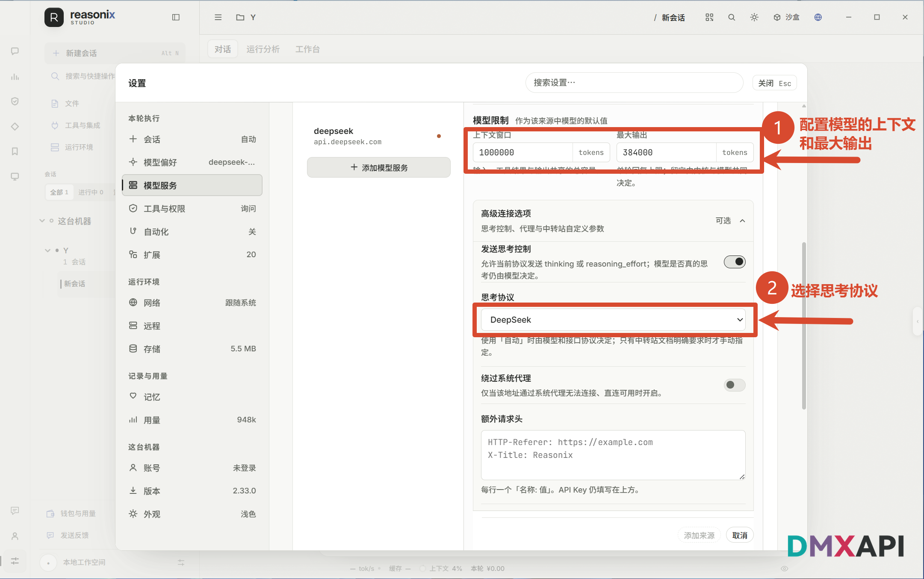
Task: Toggle the sidebar panel icon near logo
Action: (176, 17)
